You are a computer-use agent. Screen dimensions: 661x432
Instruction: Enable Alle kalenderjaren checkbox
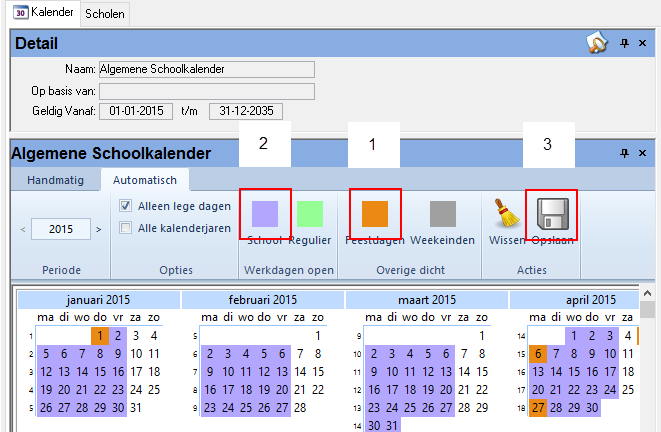126,227
